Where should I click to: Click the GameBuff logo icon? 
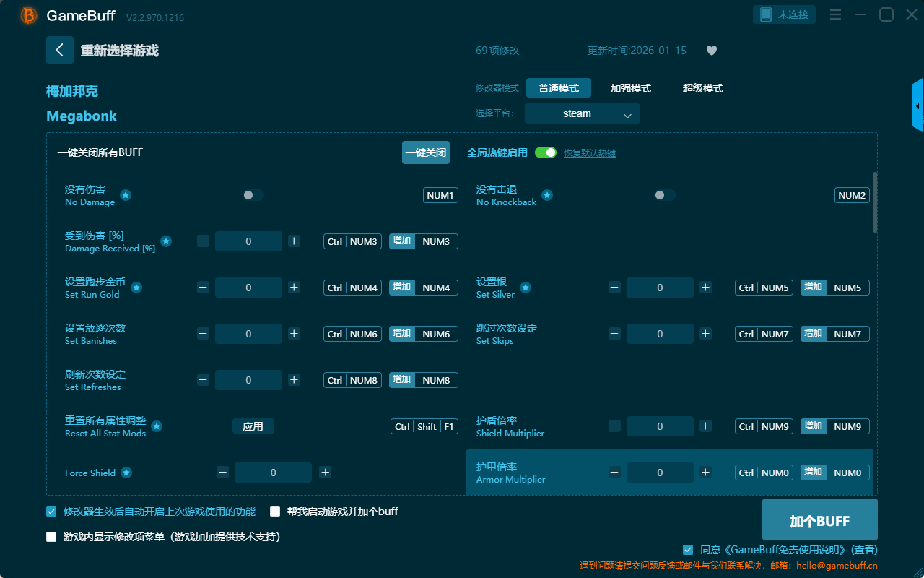pyautogui.click(x=29, y=15)
